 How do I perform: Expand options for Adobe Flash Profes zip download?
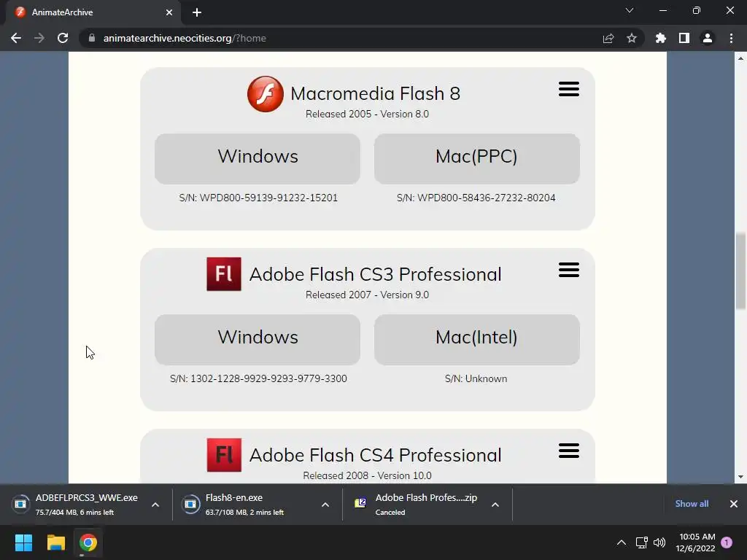pos(495,505)
